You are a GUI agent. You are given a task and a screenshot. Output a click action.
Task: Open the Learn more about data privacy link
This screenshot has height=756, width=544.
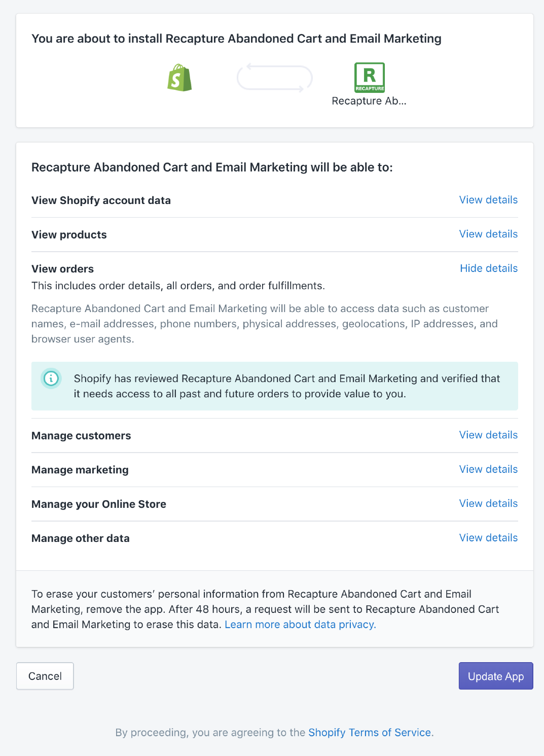[300, 625]
